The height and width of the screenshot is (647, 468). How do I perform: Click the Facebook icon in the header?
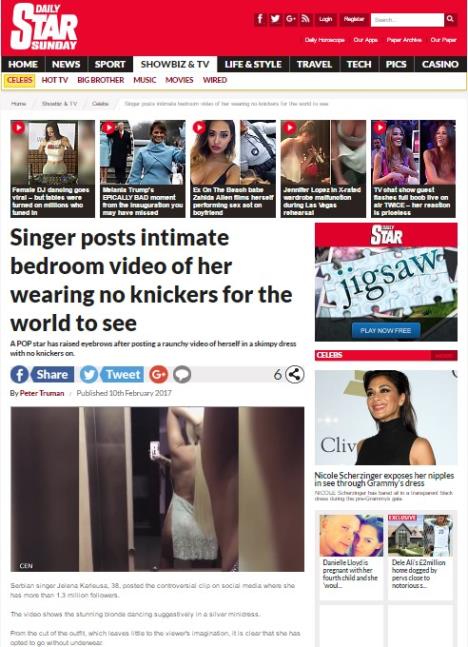[x=260, y=19]
